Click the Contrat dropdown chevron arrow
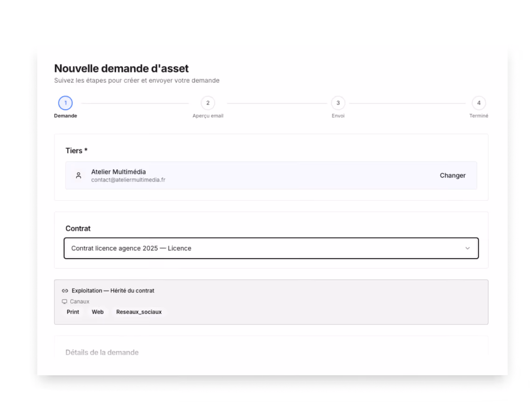The image size is (530, 420). (467, 248)
